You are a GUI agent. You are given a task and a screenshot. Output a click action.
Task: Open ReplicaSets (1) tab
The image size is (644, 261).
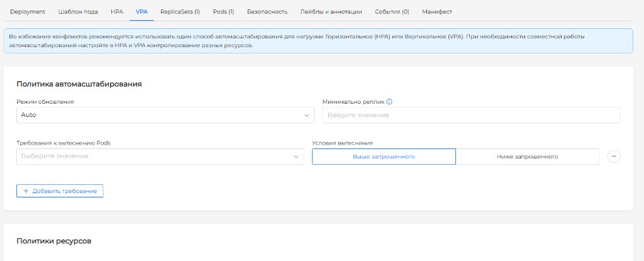[180, 11]
